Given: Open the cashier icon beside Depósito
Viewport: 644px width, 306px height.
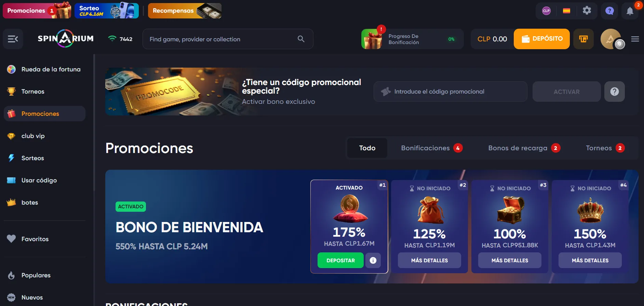Looking at the screenshot, I should click(x=583, y=39).
